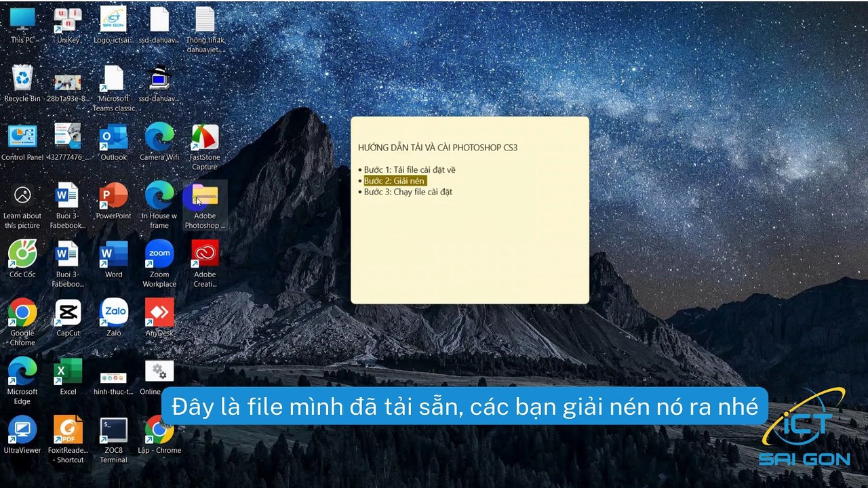Select the 432777476_ image file
Viewport: 868px width, 488px height.
[x=68, y=142]
